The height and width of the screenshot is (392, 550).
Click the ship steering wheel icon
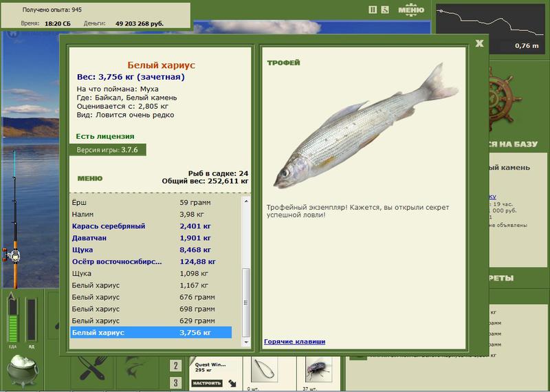tap(504, 98)
